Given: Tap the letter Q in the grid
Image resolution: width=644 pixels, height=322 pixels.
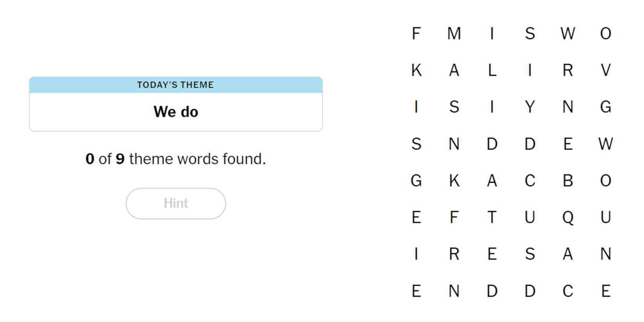Looking at the screenshot, I should click(568, 217).
